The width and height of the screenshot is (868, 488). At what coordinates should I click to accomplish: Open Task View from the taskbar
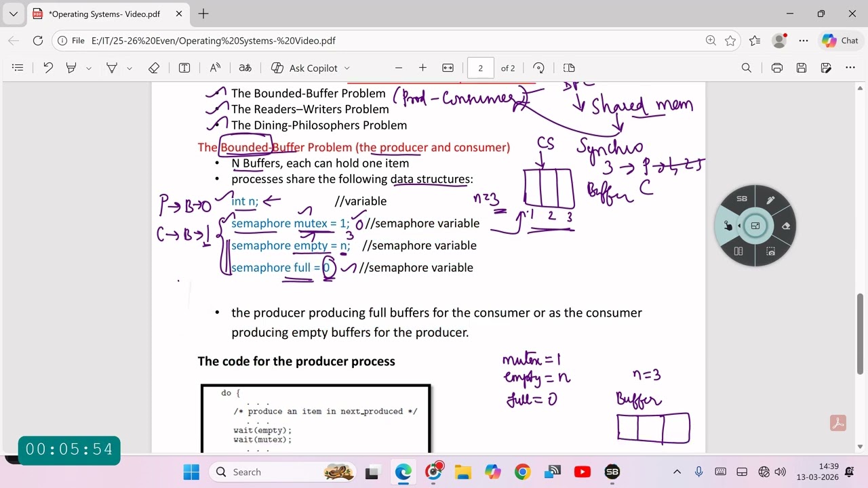point(372,472)
